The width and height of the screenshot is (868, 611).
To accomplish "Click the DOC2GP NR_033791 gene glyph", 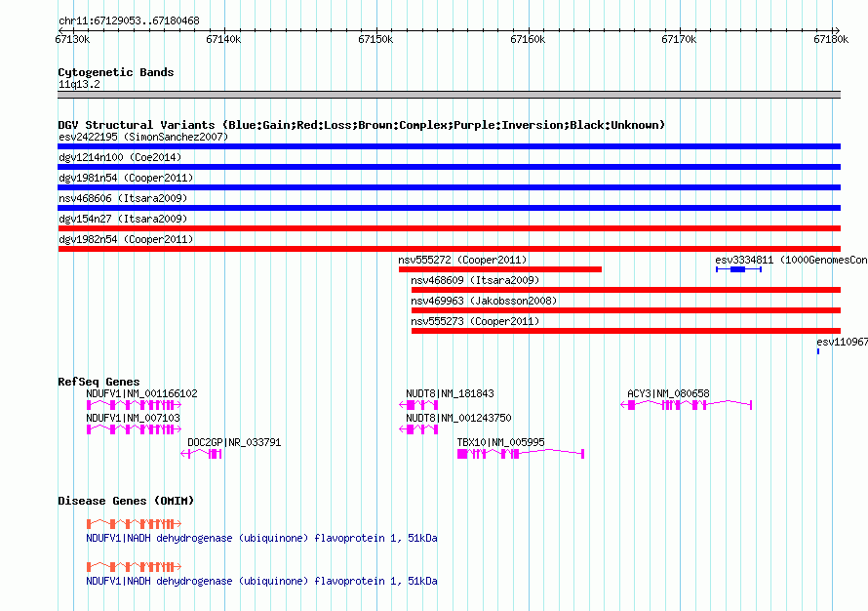I will pyautogui.click(x=201, y=454).
